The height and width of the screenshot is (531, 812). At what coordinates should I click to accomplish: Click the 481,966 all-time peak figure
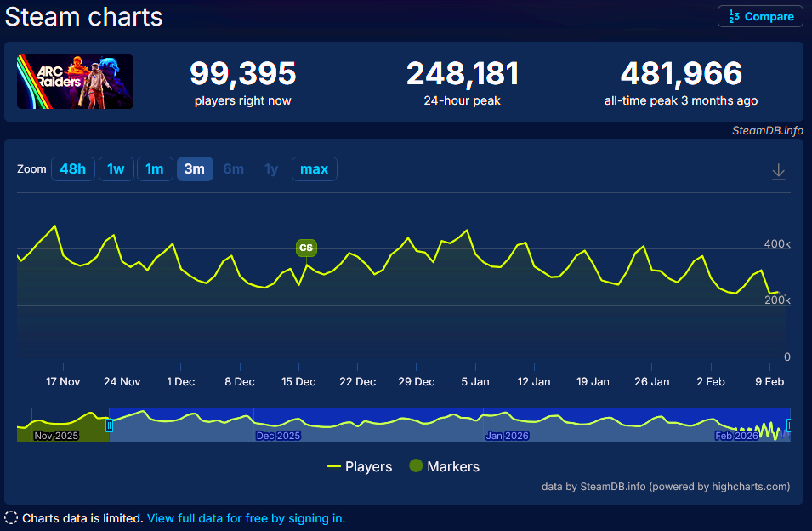pos(681,73)
